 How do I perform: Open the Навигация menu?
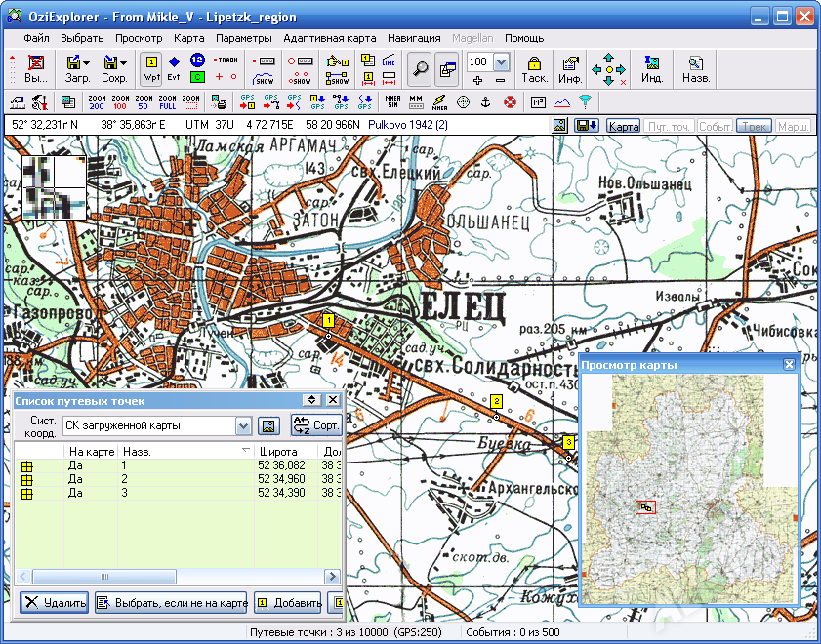point(413,37)
